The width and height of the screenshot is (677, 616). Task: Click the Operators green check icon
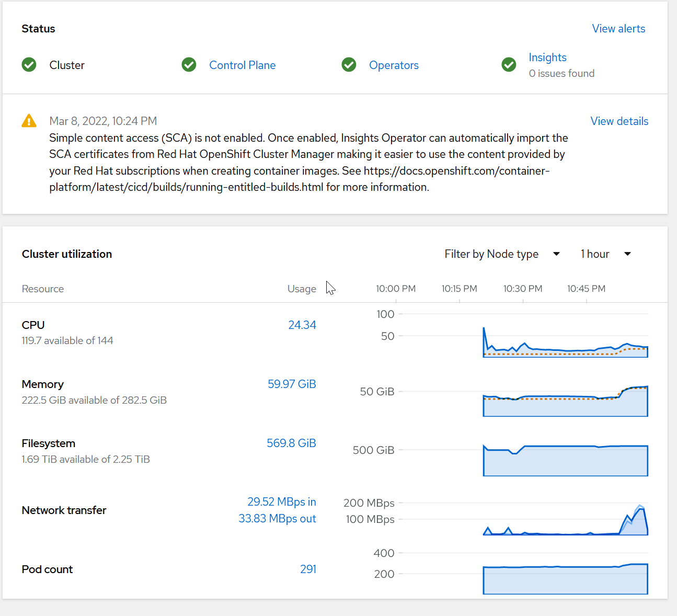coord(349,65)
